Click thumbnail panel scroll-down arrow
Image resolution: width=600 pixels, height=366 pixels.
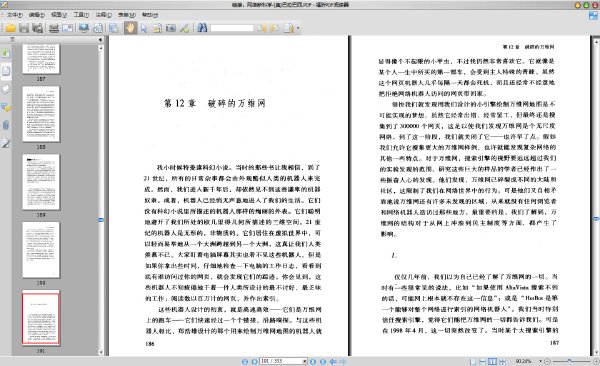(101, 352)
